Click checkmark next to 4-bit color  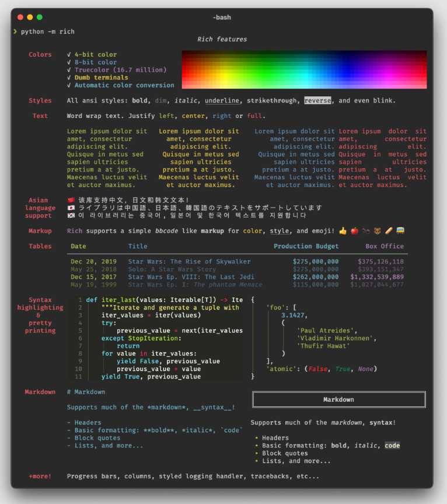point(69,55)
